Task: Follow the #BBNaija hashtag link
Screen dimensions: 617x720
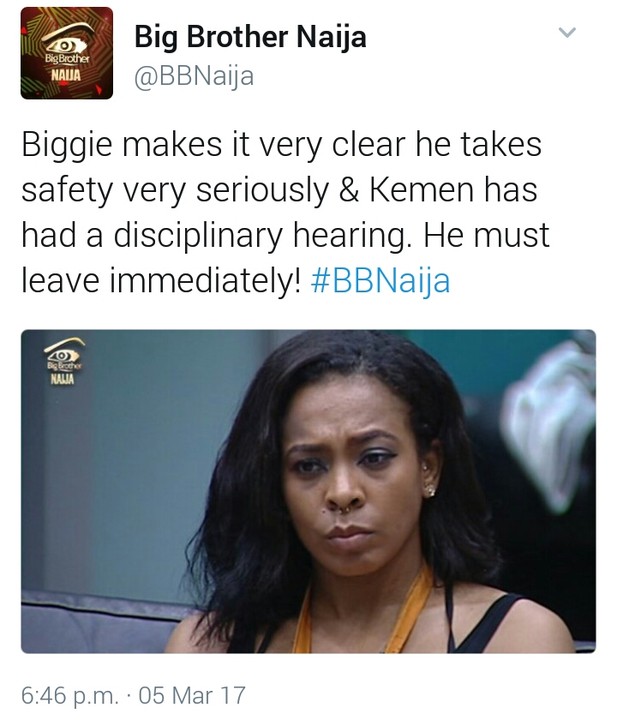Action: [x=380, y=281]
